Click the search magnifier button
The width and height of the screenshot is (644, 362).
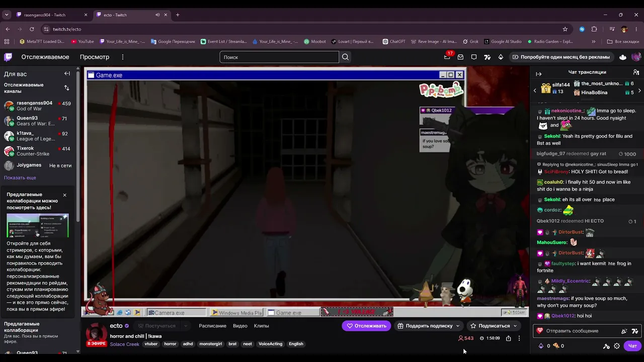(345, 57)
